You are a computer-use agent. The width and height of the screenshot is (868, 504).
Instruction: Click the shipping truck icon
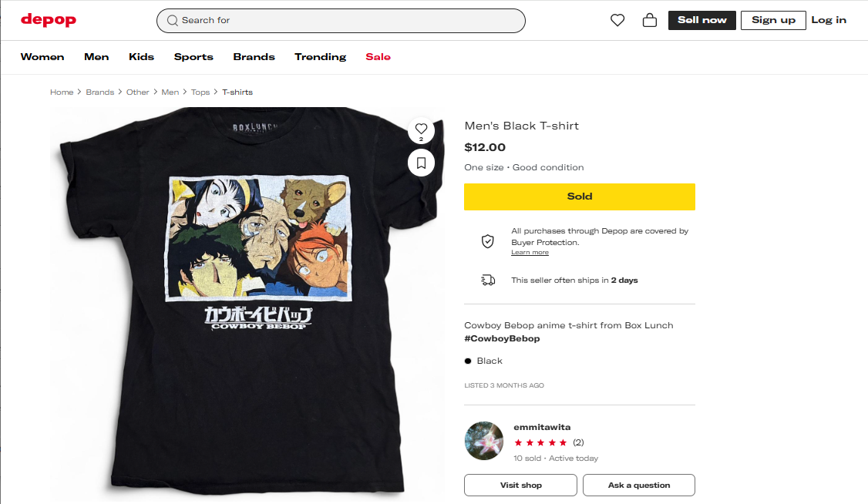[x=487, y=280]
